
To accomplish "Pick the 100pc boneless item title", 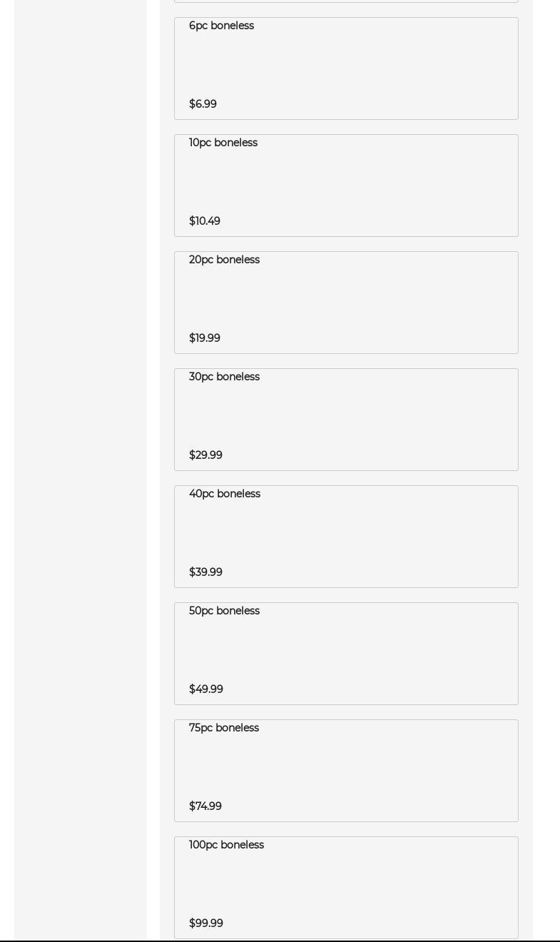I will [226, 845].
